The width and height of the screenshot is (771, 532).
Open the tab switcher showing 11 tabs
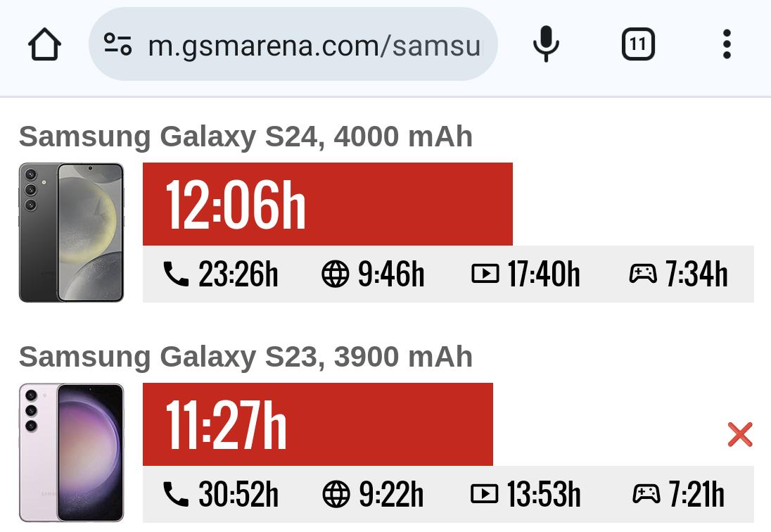[x=638, y=45]
